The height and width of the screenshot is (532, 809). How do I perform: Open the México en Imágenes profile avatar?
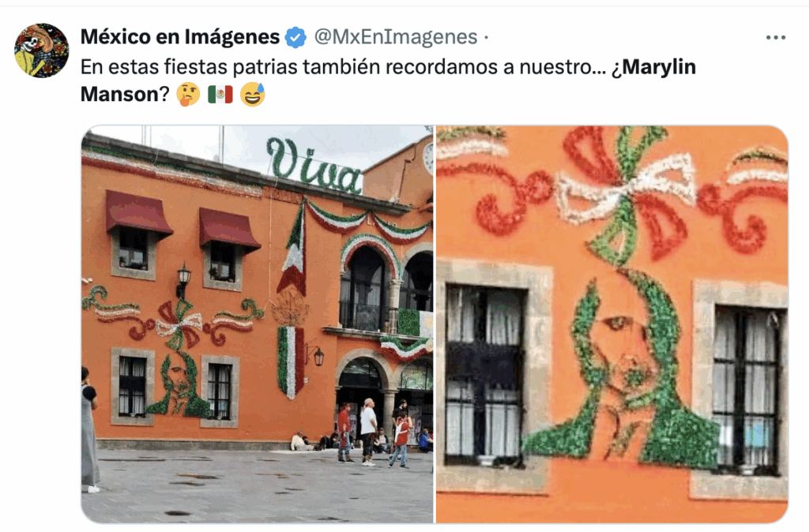pyautogui.click(x=41, y=51)
